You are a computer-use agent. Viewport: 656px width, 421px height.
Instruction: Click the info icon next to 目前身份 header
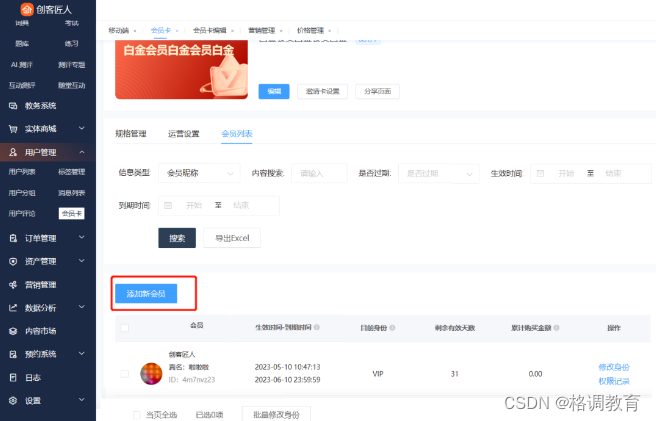tap(392, 328)
